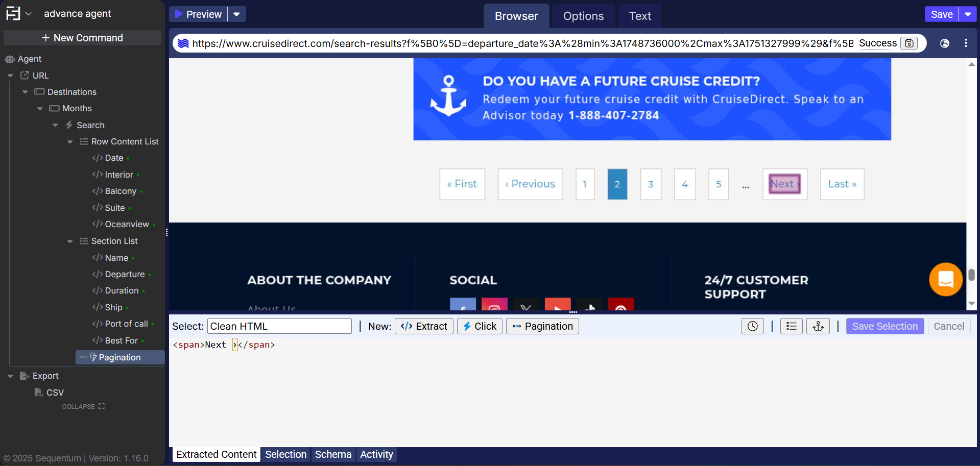This screenshot has width=980, height=466.
Task: Click page 3 in pagination
Action: click(651, 184)
